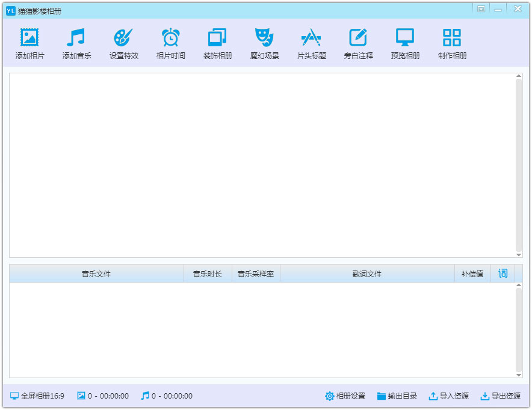Click the 歌词文件 column header
The image size is (532, 410).
(367, 274)
